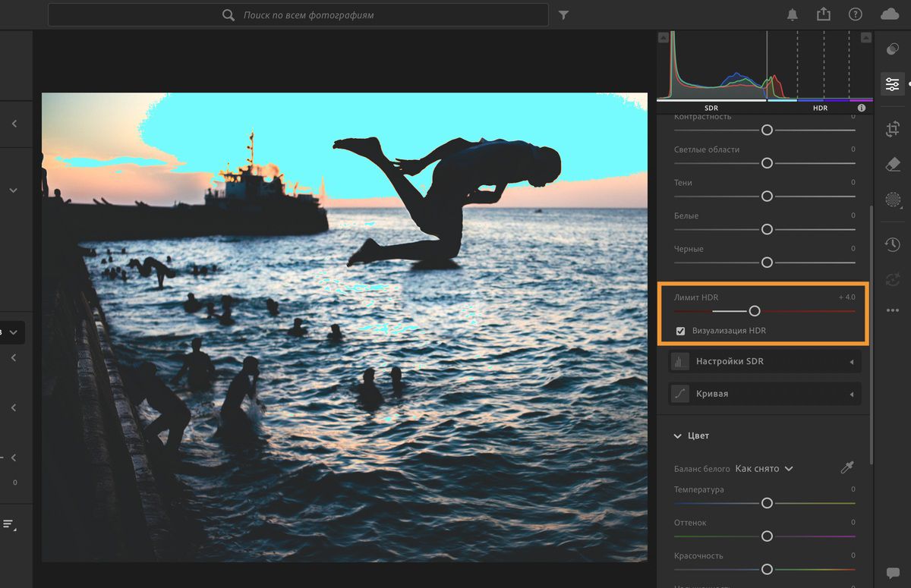Select the Crop and rotate tool
The height and width of the screenshot is (588, 911).
click(x=893, y=130)
